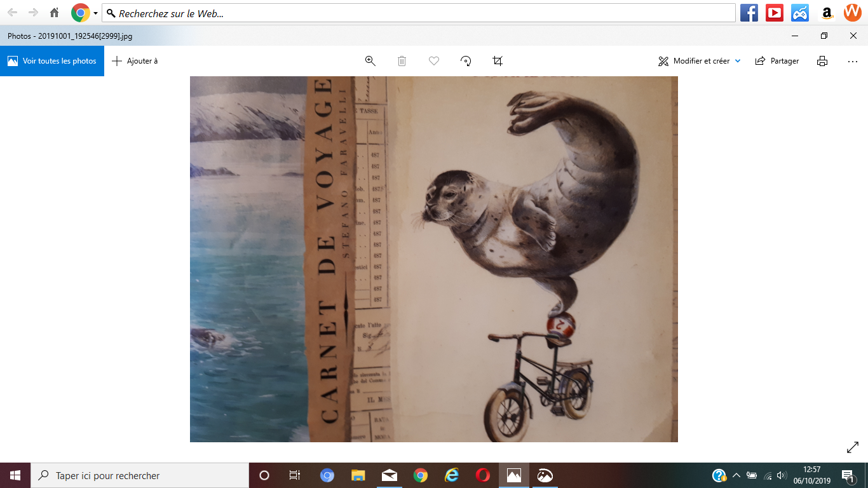Go back with browser back arrow
Screen dimensions: 868x488
point(12,13)
